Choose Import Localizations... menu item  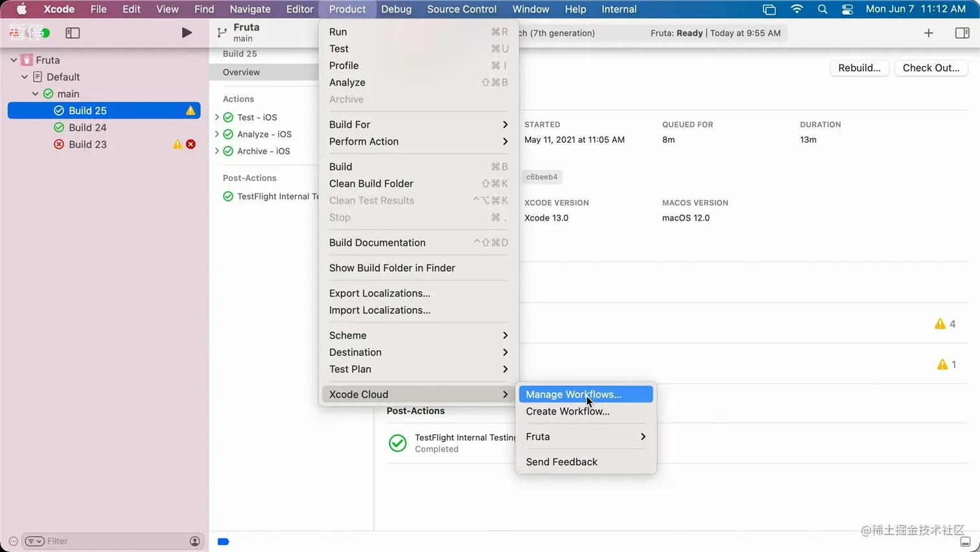click(419, 310)
